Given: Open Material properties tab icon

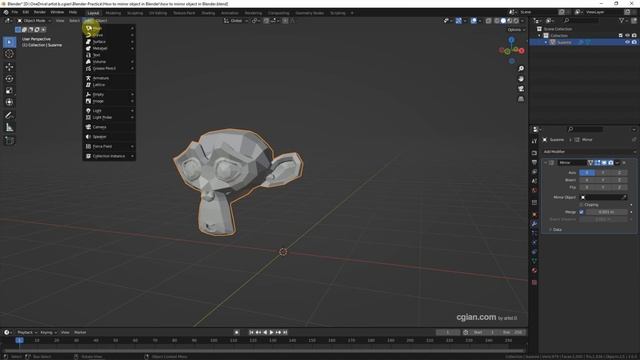Looking at the screenshot, I should (534, 270).
